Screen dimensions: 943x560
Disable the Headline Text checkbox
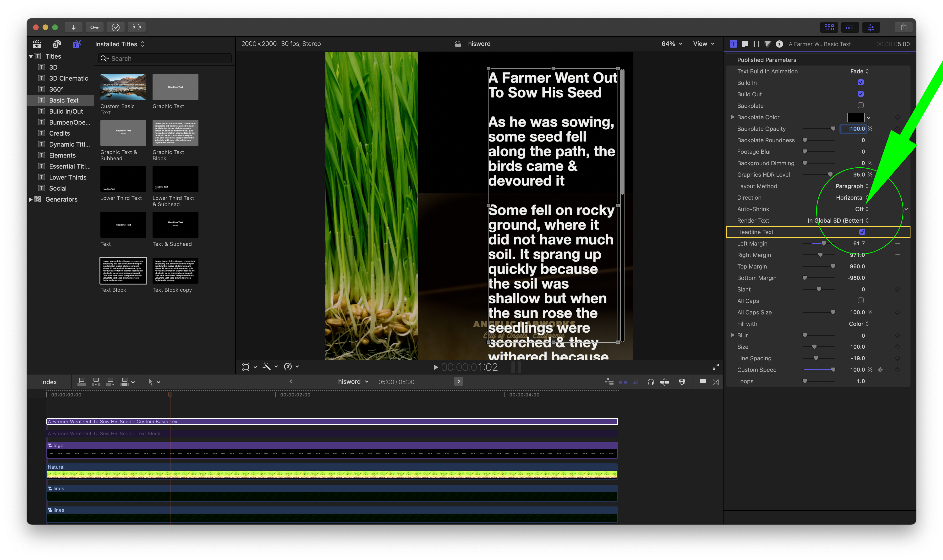point(862,232)
